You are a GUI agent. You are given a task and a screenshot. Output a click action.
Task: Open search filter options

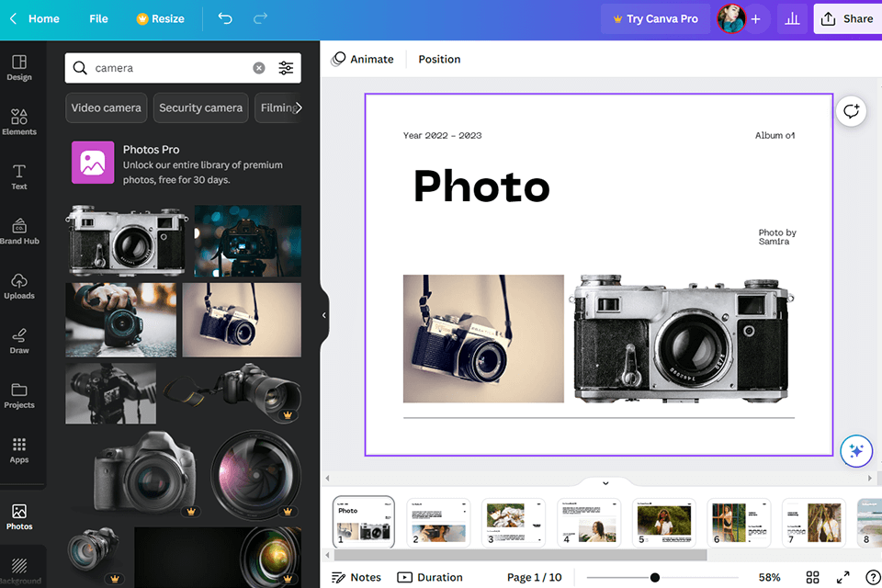[286, 68]
